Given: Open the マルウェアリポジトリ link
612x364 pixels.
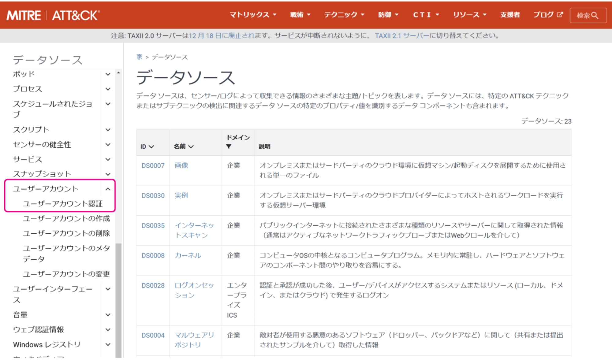Looking at the screenshot, I should 194,340.
